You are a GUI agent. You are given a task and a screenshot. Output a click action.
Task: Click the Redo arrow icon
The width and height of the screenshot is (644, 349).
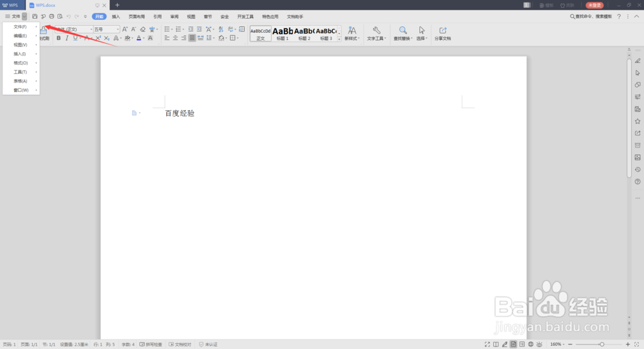77,17
